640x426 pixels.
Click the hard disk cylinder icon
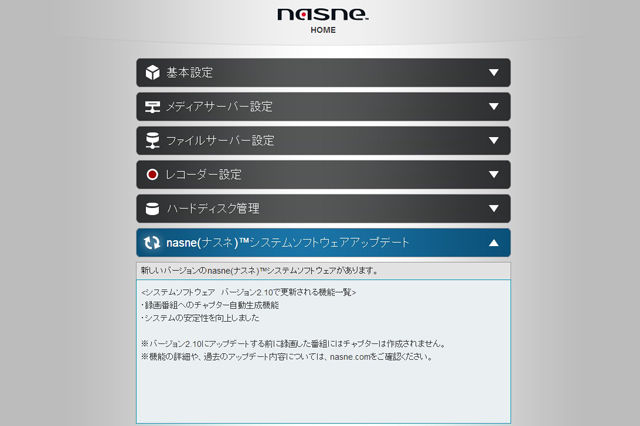coord(152,209)
